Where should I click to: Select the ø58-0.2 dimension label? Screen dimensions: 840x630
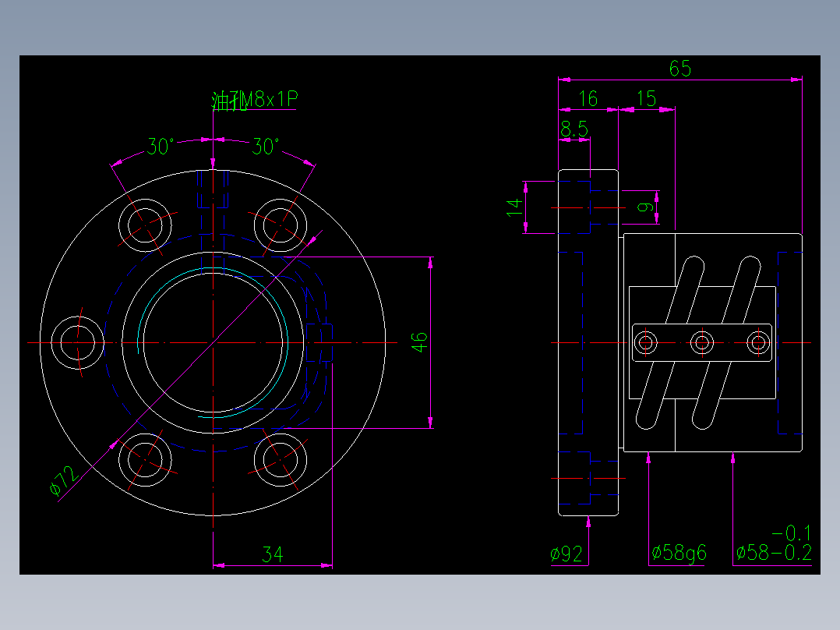[x=774, y=553]
